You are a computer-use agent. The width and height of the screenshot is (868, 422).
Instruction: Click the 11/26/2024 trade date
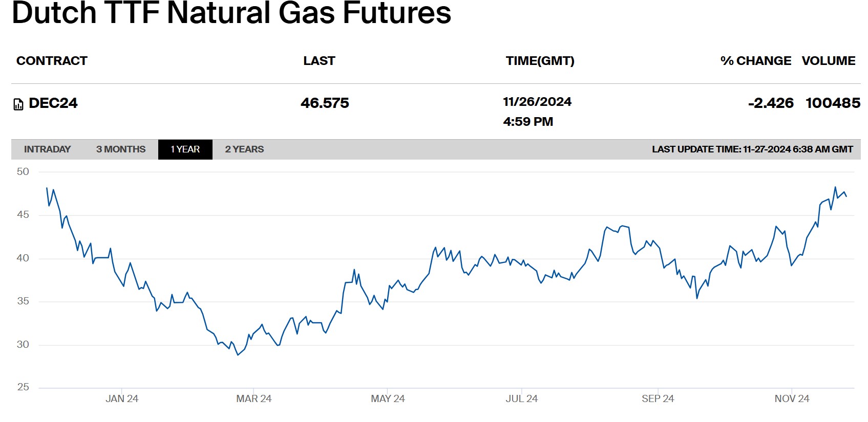tap(537, 102)
